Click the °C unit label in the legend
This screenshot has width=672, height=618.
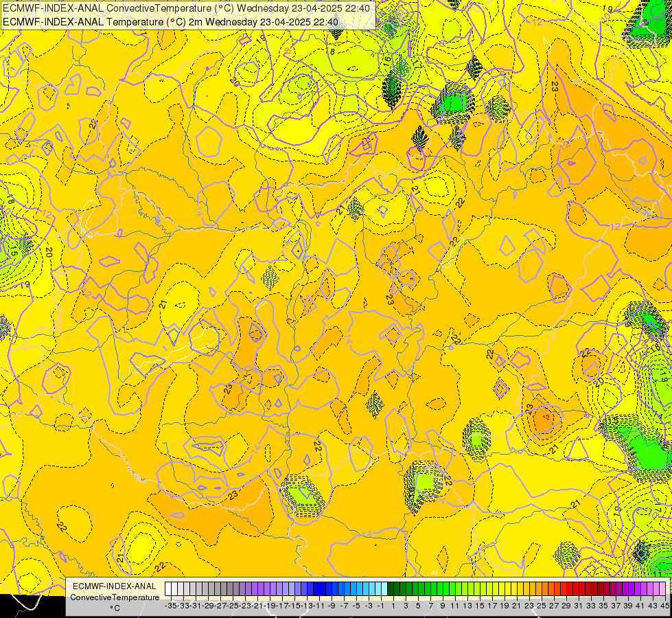click(115, 608)
